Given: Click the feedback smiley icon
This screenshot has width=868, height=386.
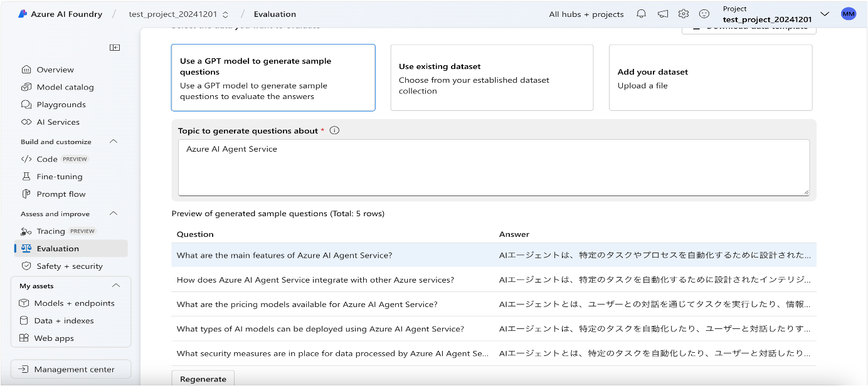Looking at the screenshot, I should pyautogui.click(x=704, y=14).
